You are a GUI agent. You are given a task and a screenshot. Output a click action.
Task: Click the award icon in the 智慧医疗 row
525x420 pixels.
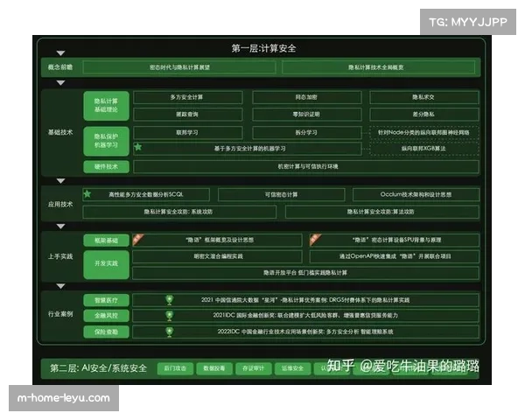170,299
